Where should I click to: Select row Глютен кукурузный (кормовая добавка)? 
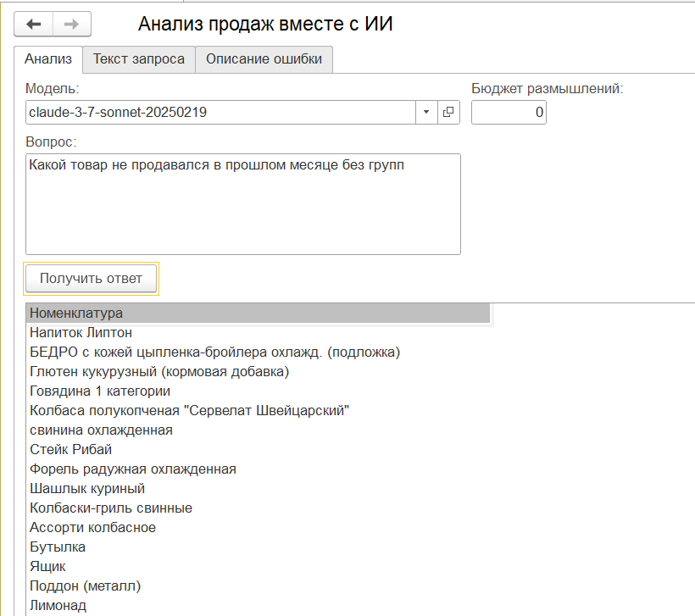point(258,371)
